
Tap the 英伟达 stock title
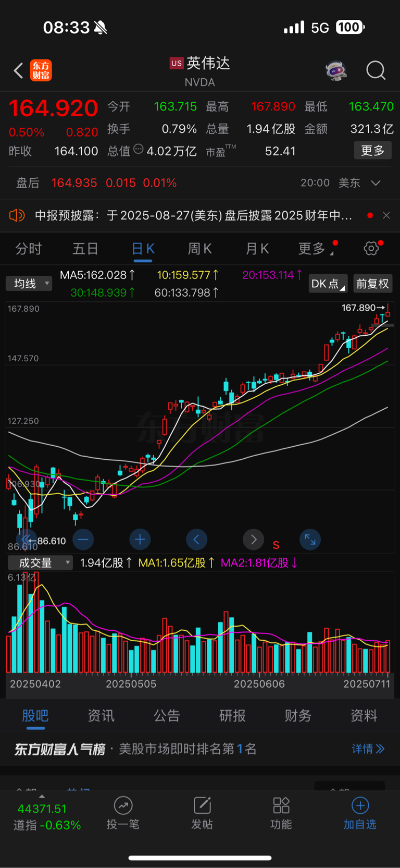click(x=208, y=63)
